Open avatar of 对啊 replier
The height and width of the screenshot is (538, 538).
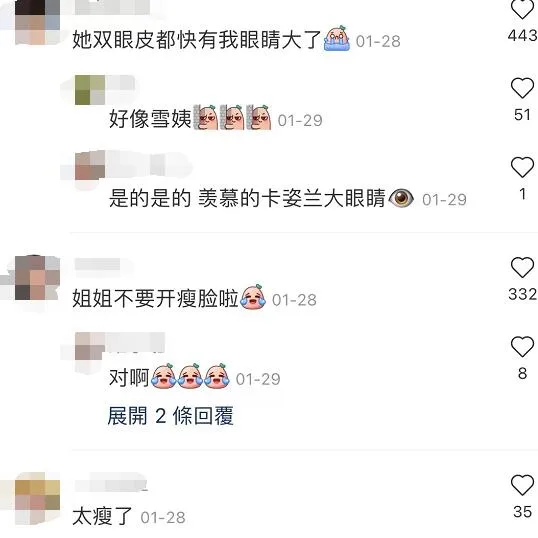pos(90,346)
